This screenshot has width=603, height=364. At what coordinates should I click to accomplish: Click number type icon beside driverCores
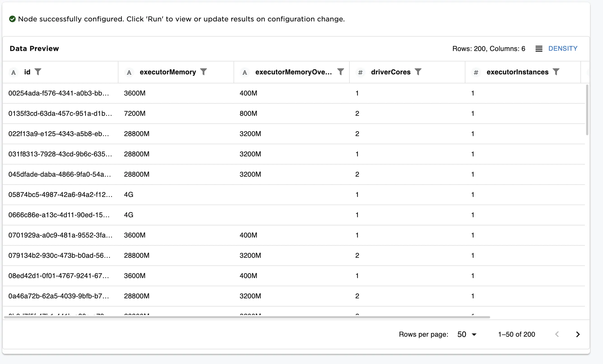coord(360,72)
